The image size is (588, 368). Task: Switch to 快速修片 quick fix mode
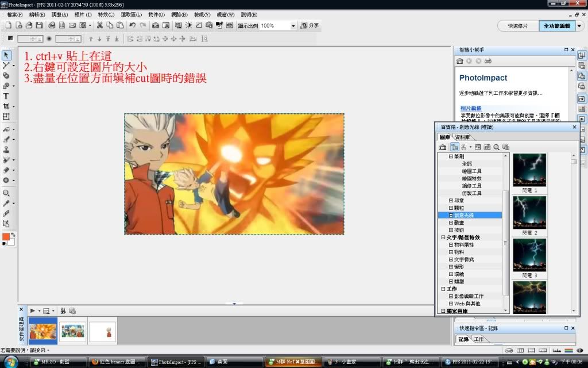(517, 26)
